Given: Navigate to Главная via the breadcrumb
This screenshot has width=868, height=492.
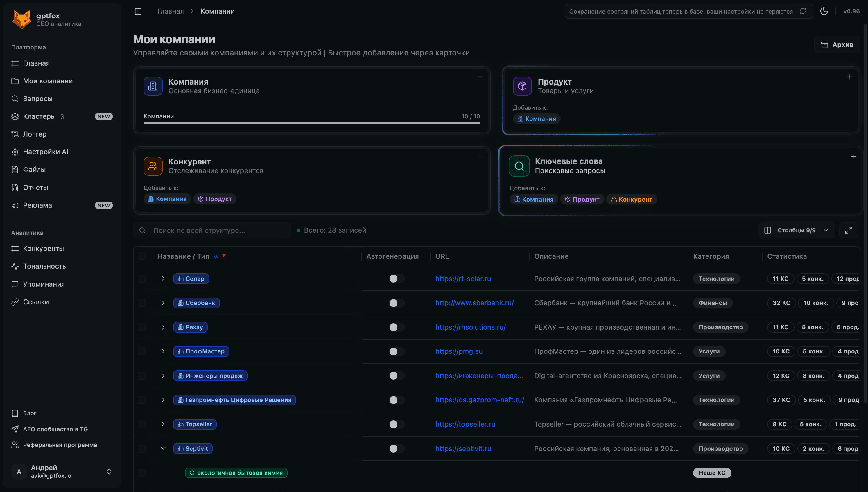Looking at the screenshot, I should coord(170,11).
